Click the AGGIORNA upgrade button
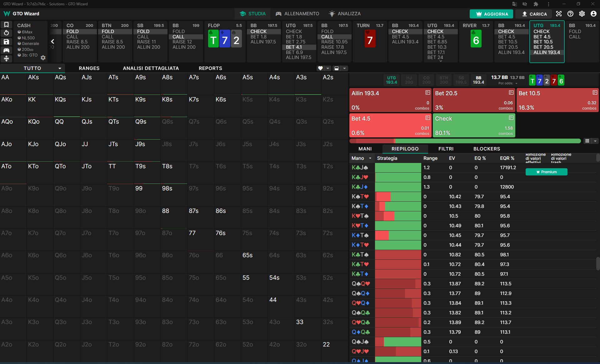Image resolution: width=600 pixels, height=364 pixels. click(492, 14)
